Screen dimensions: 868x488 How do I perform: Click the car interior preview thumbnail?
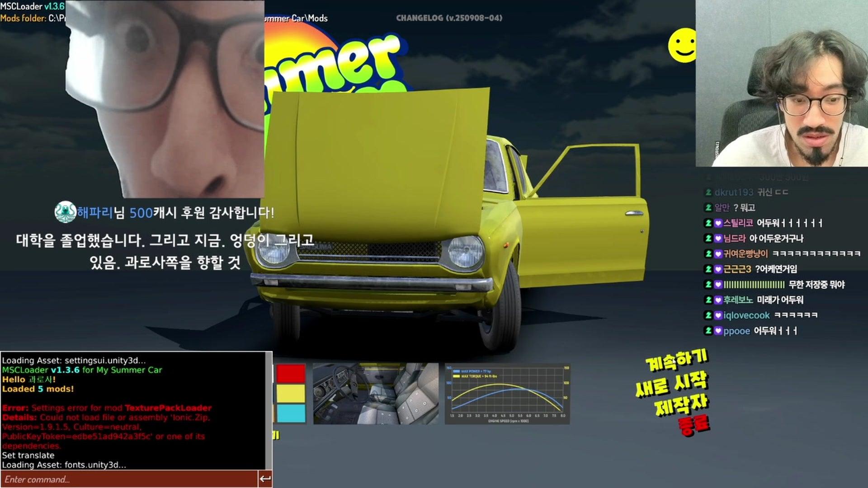click(x=376, y=394)
